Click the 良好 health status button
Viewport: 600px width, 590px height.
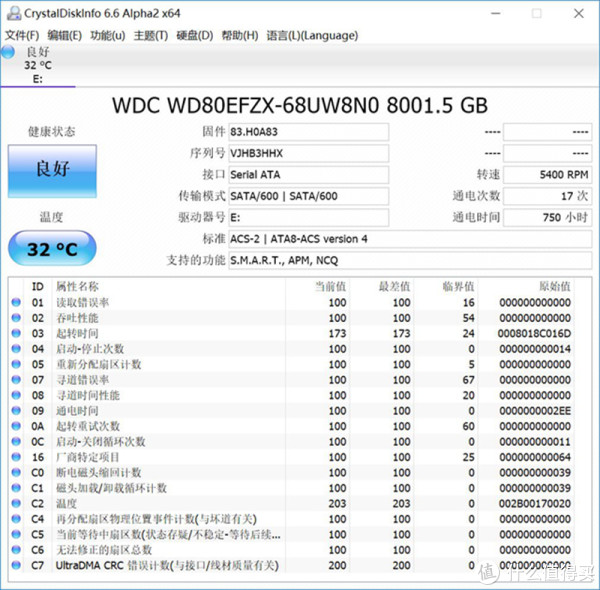(52, 170)
